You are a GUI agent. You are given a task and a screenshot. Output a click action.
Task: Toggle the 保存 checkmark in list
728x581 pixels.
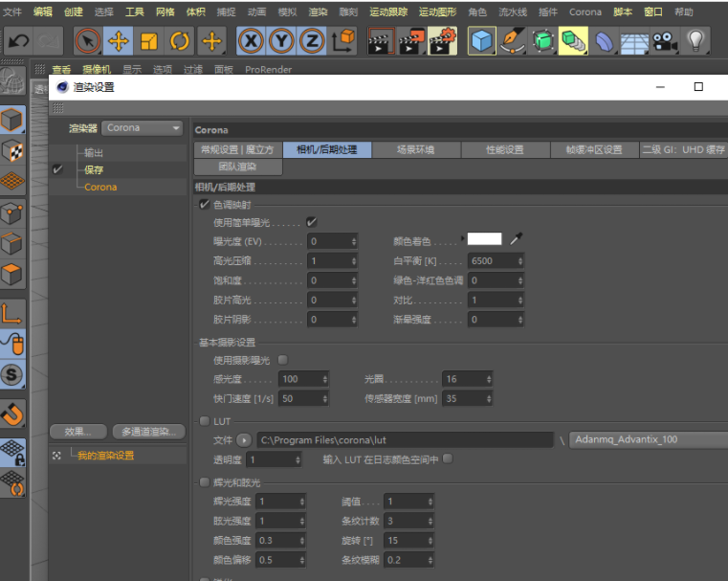tap(57, 169)
